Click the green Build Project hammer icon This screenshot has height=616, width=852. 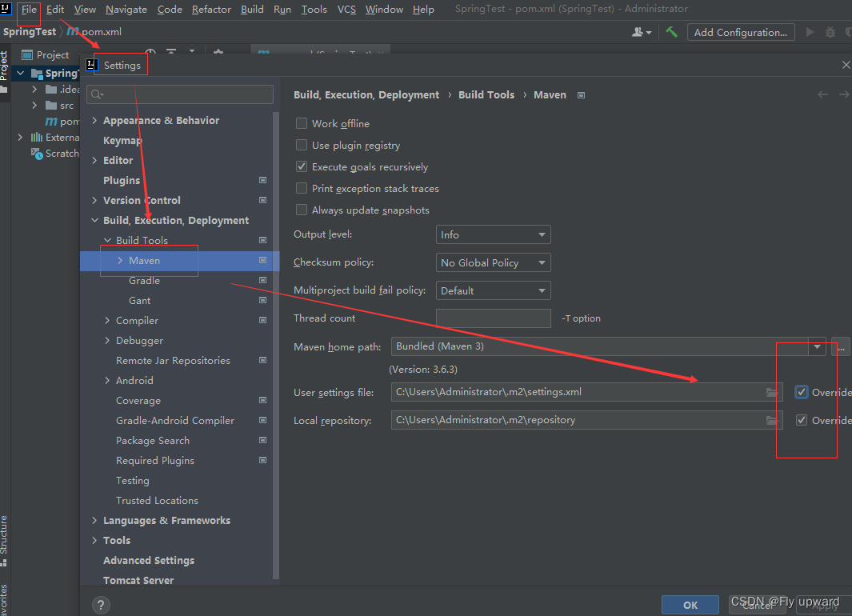click(672, 33)
